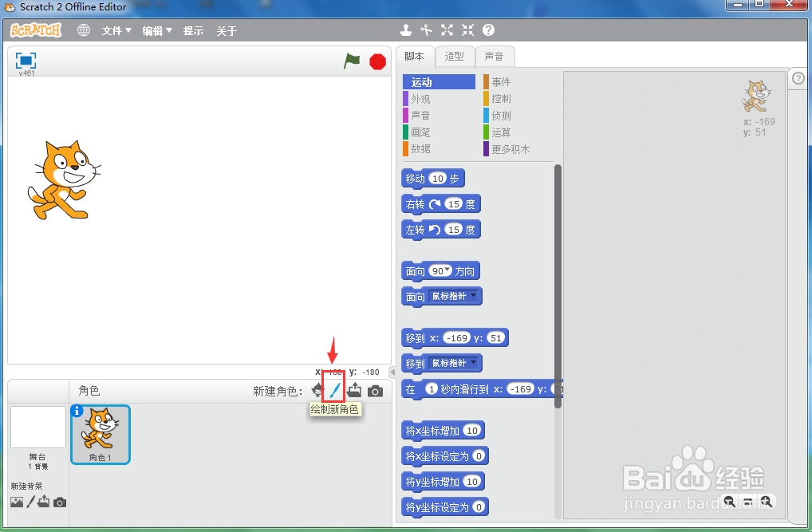Select the Duplicate stamp tool
Viewport: 812px width, 532px height.
[x=406, y=30]
